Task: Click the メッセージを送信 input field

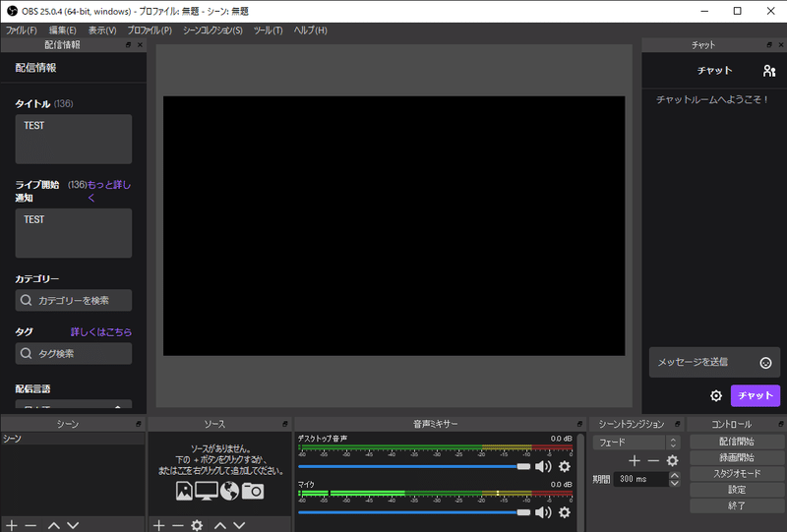Action: 714,362
